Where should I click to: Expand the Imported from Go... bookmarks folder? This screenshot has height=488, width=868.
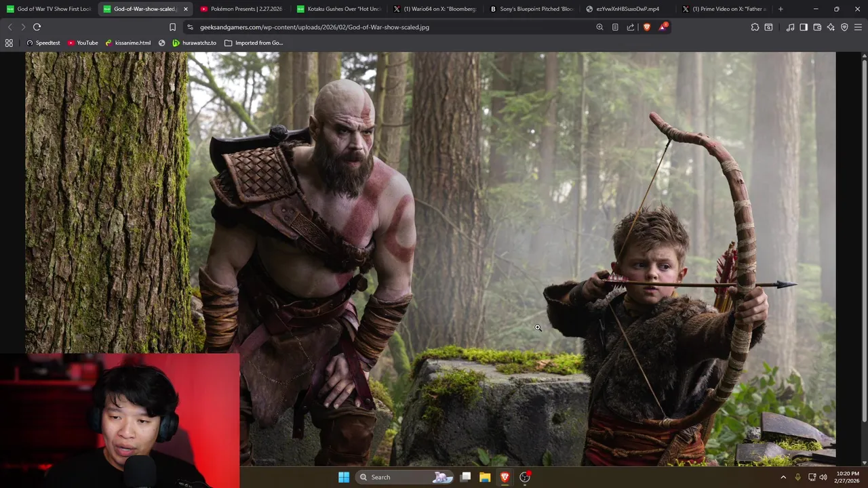coord(254,43)
